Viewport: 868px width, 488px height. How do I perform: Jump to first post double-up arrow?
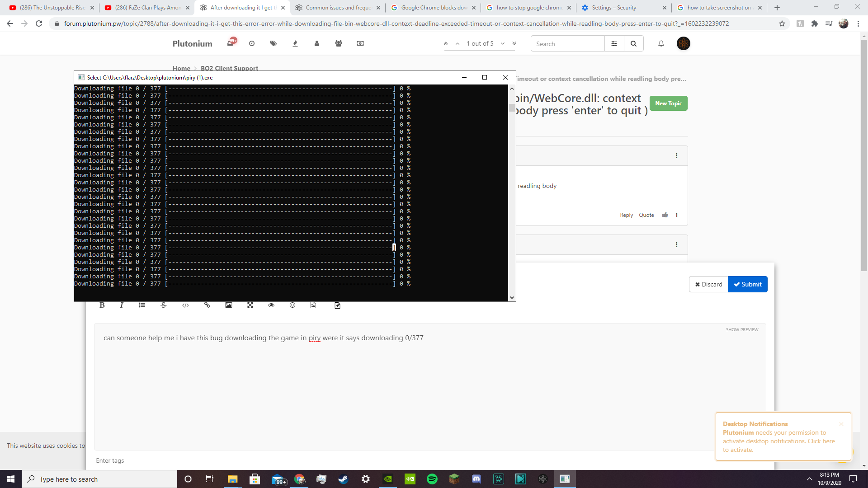click(x=446, y=44)
